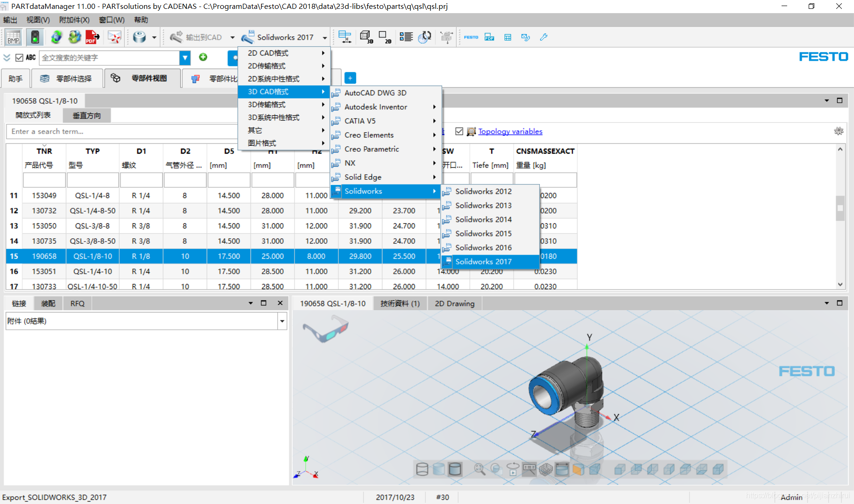The height and width of the screenshot is (504, 854).
Task: Open the 3D preview panel options arrow
Action: (826, 303)
